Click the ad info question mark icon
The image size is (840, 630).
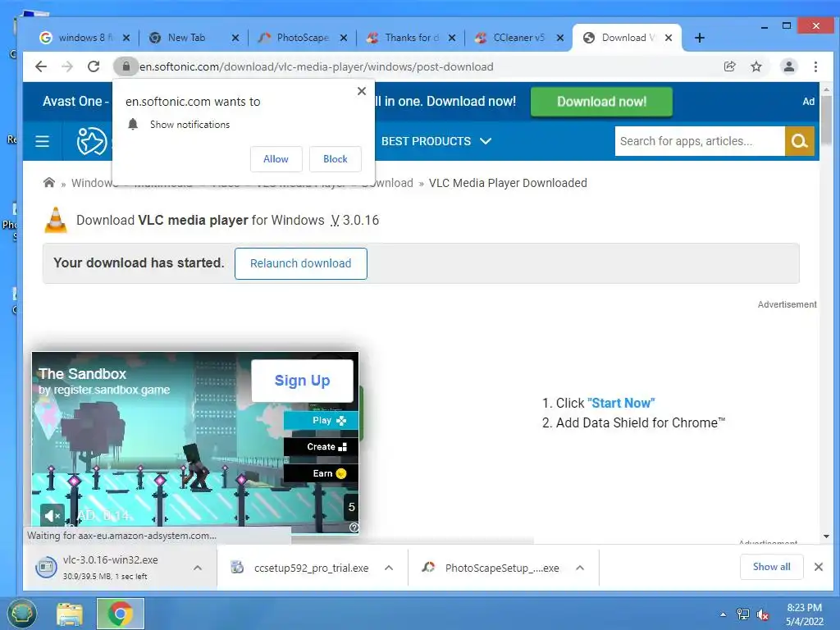point(354,527)
